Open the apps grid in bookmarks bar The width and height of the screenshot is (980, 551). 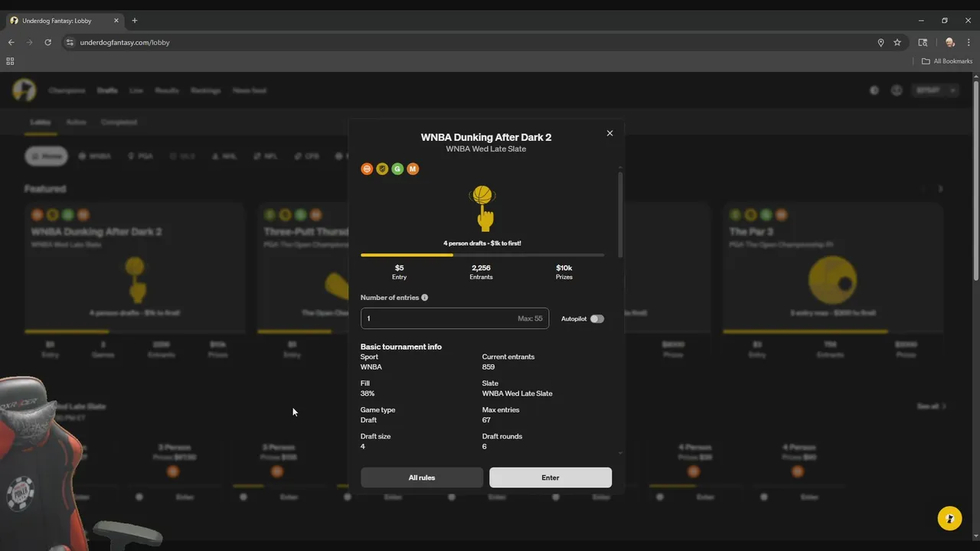click(10, 61)
